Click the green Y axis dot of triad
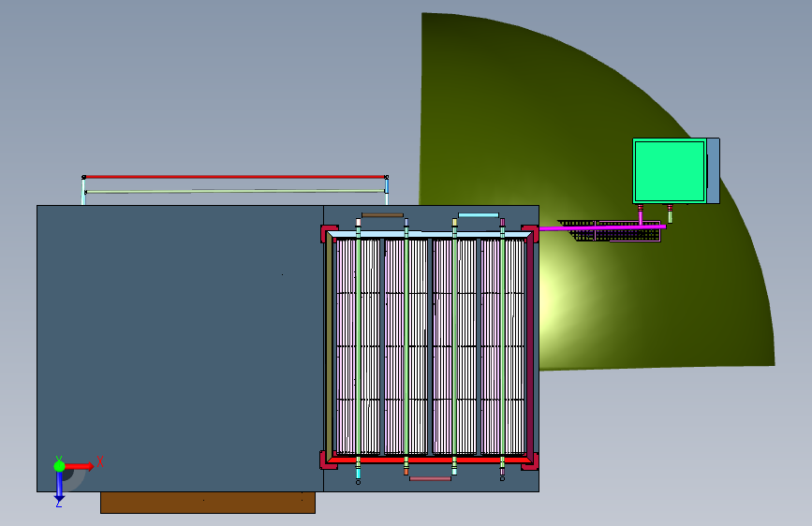 click(59, 466)
